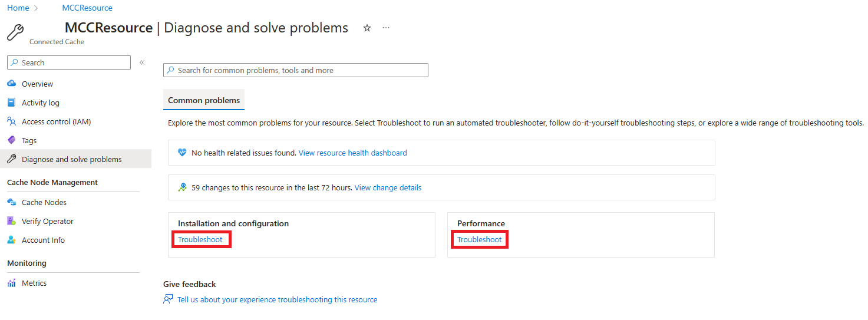Troubleshoot Installation and configuration

pyautogui.click(x=200, y=239)
